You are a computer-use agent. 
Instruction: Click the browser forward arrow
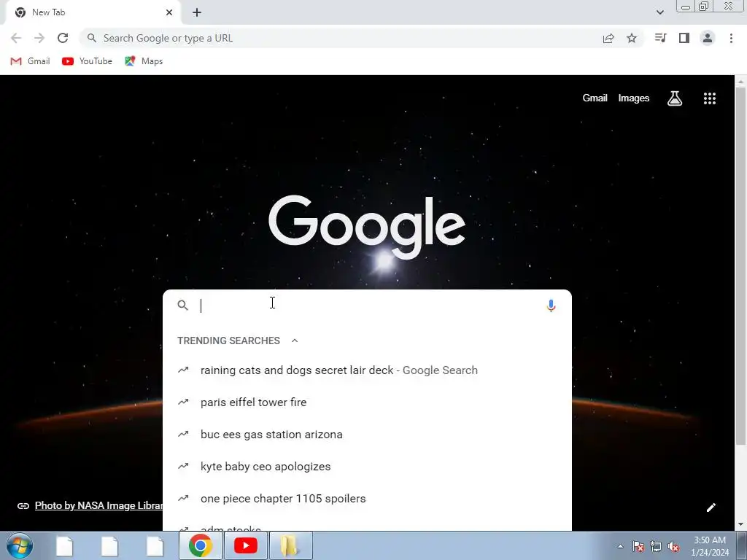coord(39,38)
